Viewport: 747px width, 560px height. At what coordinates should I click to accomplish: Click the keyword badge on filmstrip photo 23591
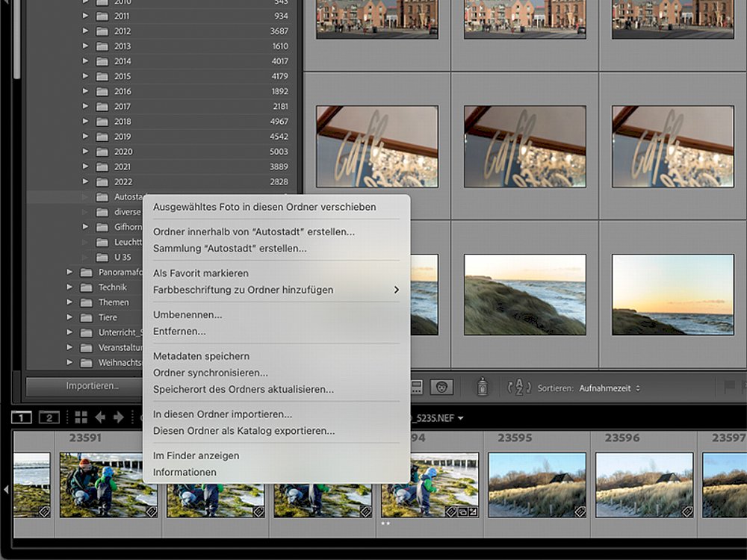pyautogui.click(x=152, y=512)
